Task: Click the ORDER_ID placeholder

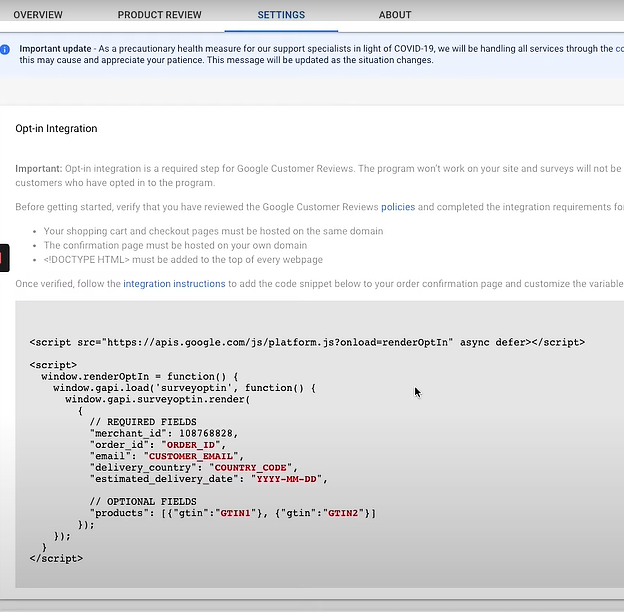Action: (191, 445)
